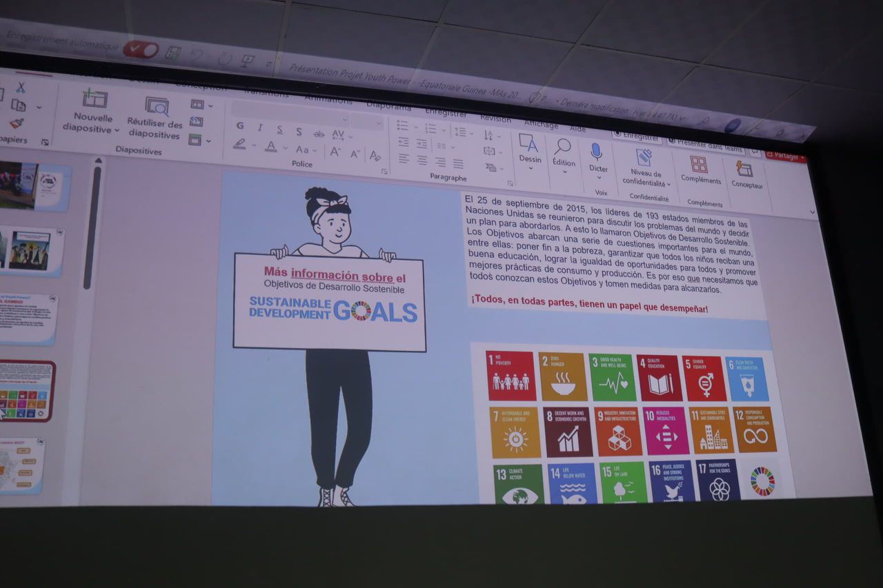The image size is (883, 588).
Task: Open the Diaporama ribbon tab
Action: point(388,107)
